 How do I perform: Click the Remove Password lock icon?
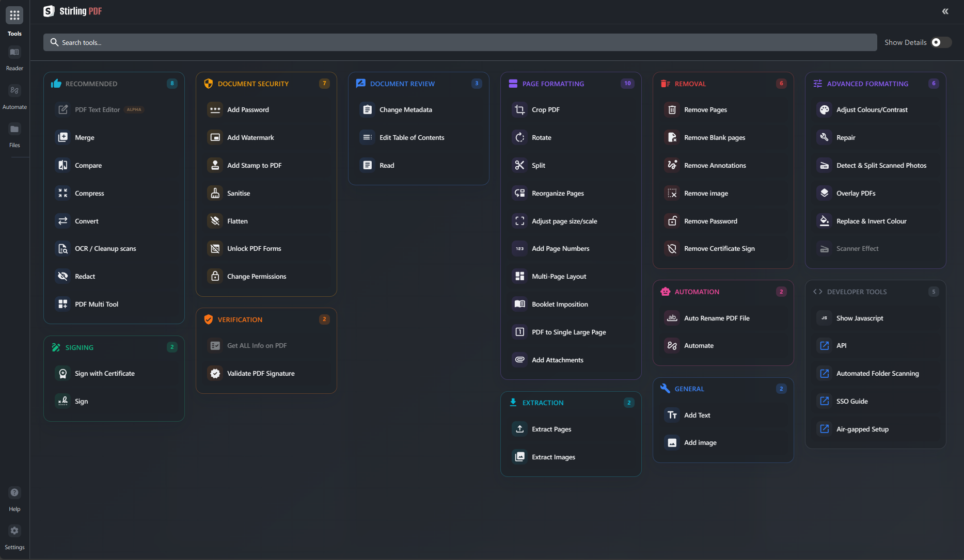coord(672,221)
